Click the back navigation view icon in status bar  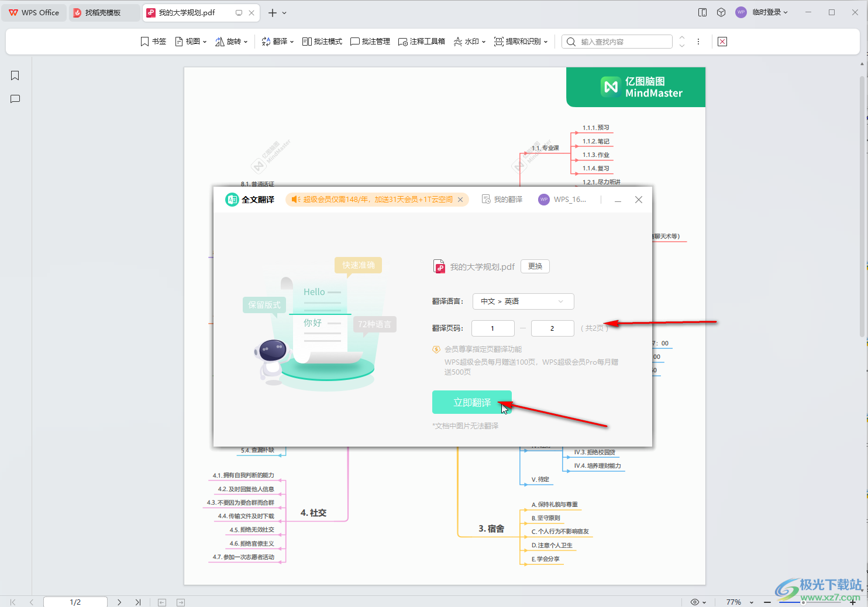click(162, 602)
